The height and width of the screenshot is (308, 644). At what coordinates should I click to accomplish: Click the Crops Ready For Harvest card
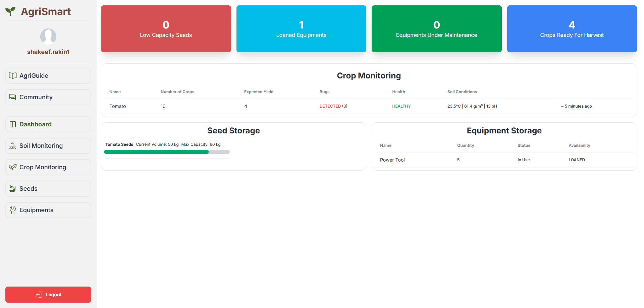click(x=572, y=29)
